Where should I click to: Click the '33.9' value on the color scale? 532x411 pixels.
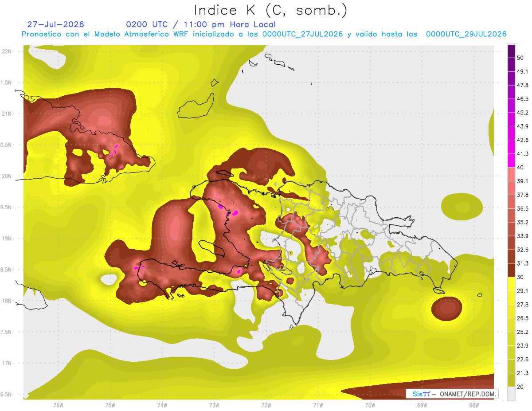523,236
